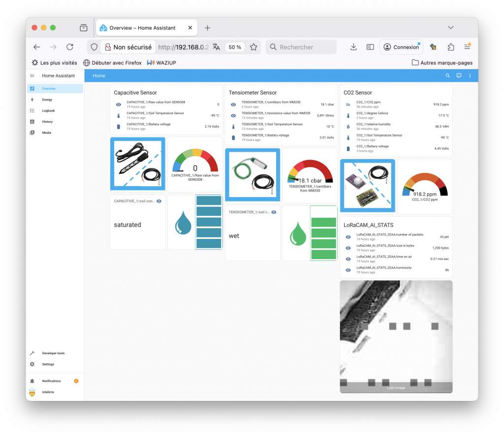Open the Logbook from sidebar

point(48,111)
